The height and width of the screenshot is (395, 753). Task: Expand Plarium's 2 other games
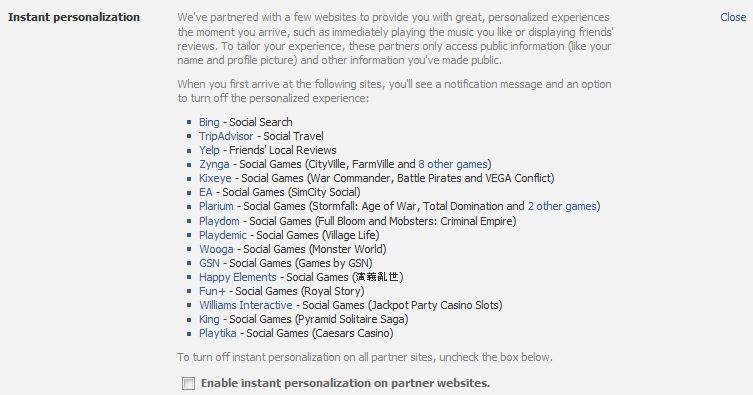(x=562, y=206)
